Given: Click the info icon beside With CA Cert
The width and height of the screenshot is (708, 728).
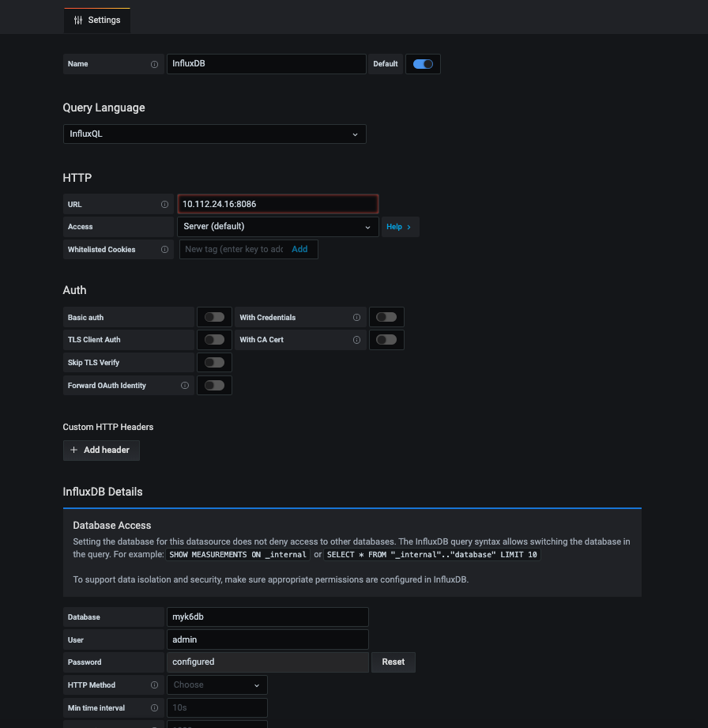Looking at the screenshot, I should pos(356,340).
